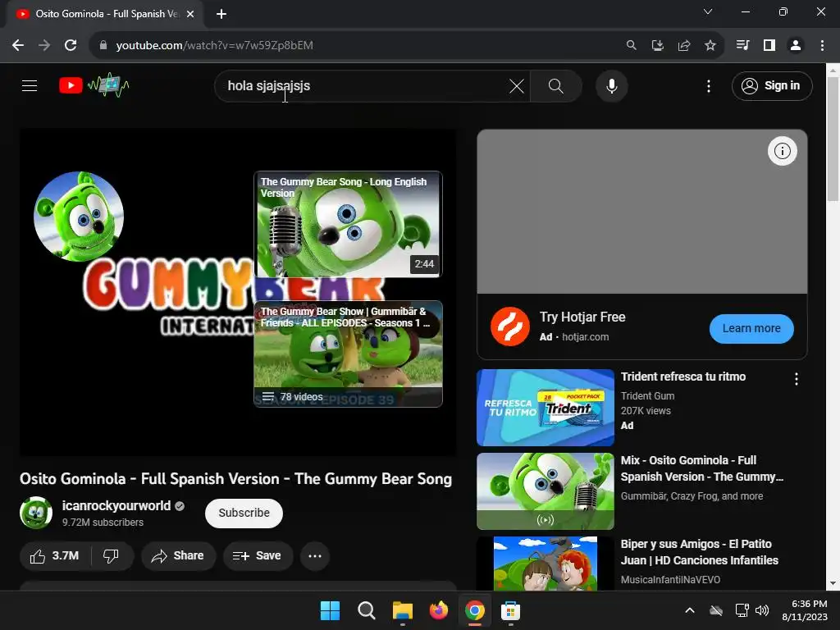Screen dimensions: 840x630
Task: Open browser zoom magnifier in address bar
Action: (631, 46)
